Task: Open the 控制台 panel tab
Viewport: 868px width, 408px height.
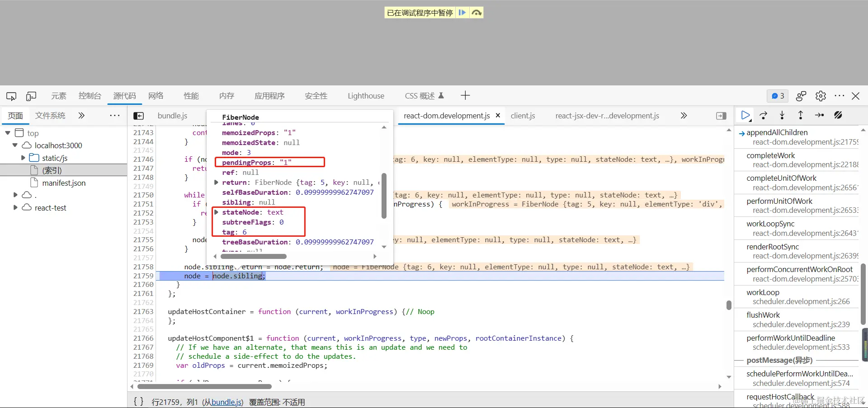Action: (x=90, y=96)
